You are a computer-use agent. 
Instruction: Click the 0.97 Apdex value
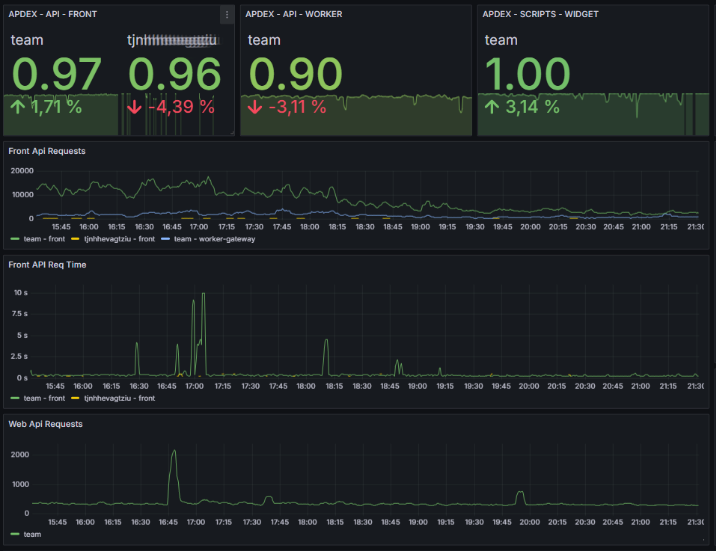tap(57, 74)
